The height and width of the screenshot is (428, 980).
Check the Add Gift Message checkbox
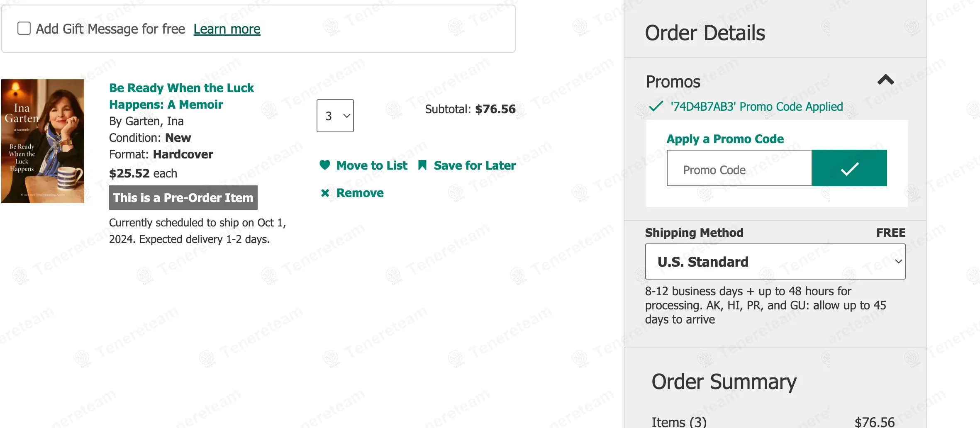[24, 29]
